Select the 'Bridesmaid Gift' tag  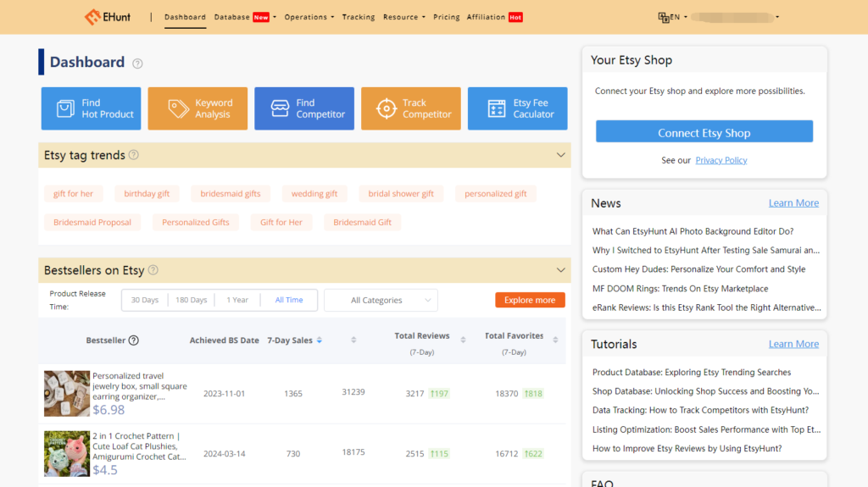[362, 223]
